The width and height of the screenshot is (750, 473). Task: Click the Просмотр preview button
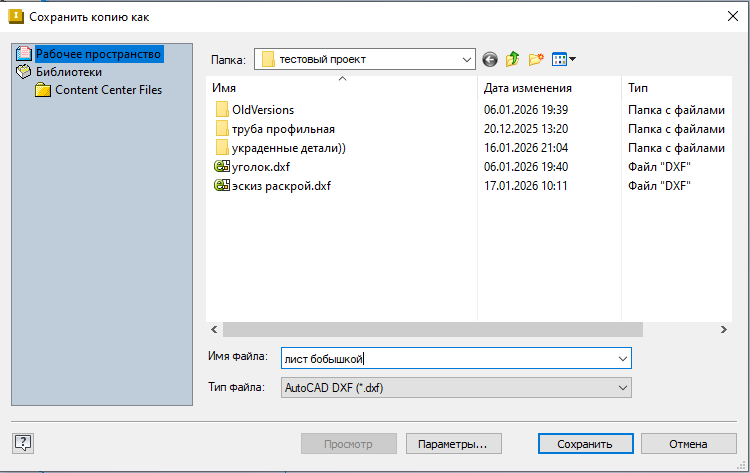[x=349, y=444]
